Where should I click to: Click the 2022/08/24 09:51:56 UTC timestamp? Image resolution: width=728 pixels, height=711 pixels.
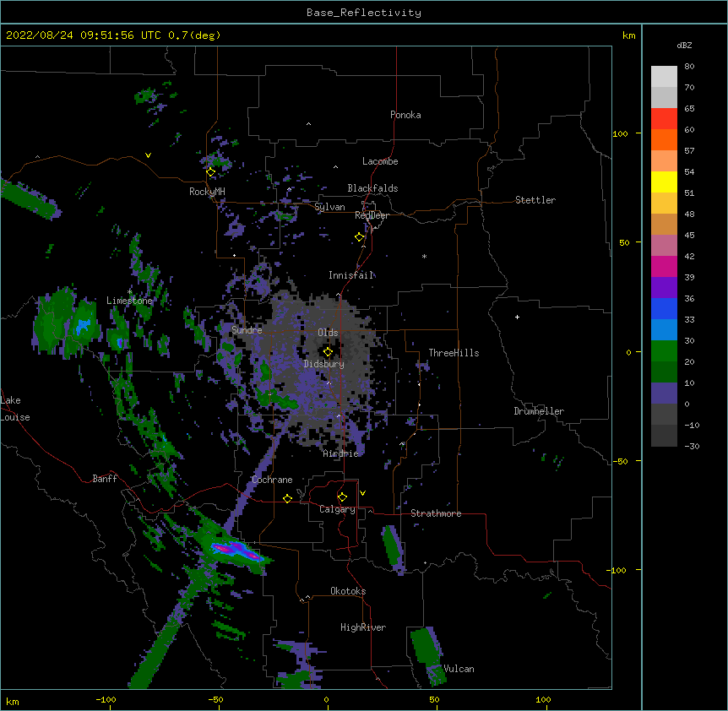pyautogui.click(x=84, y=35)
